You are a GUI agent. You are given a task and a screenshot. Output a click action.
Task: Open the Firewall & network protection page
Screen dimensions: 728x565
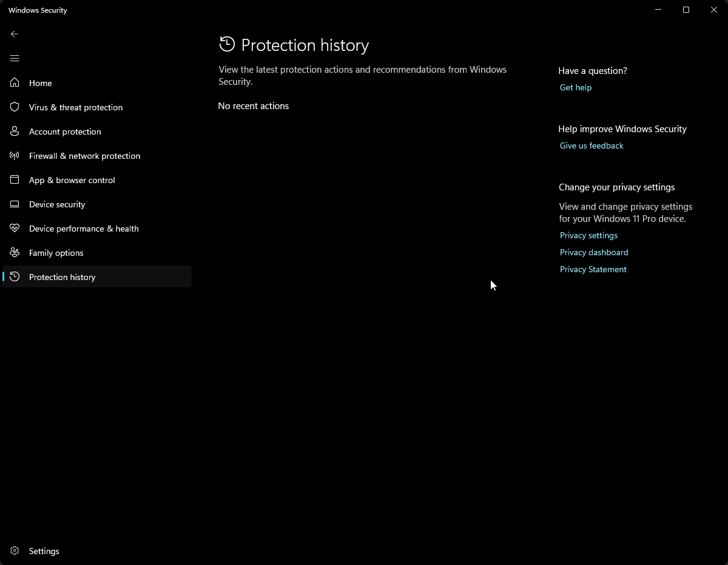point(84,156)
